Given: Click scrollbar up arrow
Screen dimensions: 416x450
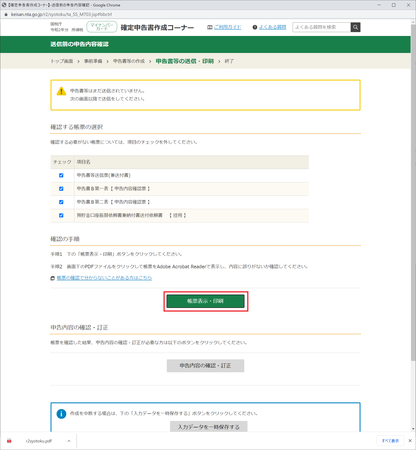Looking at the screenshot, I should [413, 22].
